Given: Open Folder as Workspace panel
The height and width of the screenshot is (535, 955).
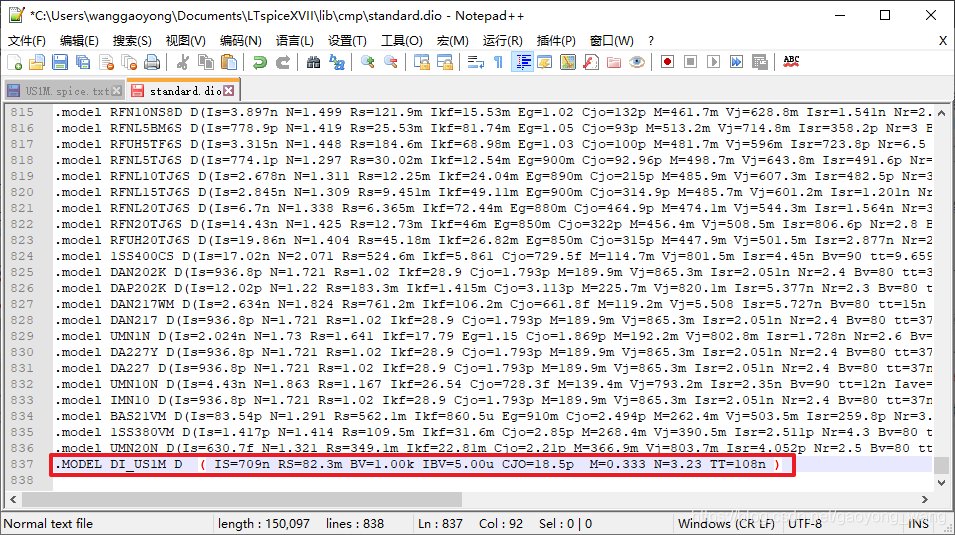Looking at the screenshot, I should tap(614, 62).
